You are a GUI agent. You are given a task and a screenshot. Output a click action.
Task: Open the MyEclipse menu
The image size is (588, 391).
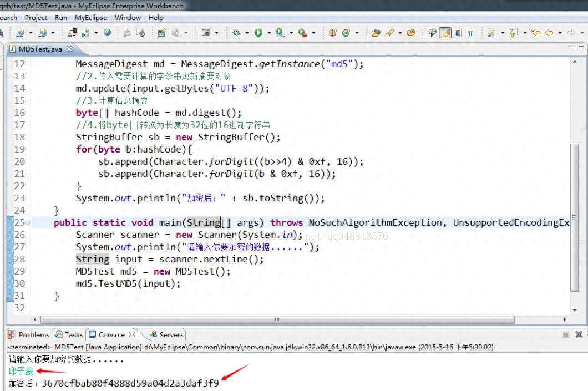click(x=91, y=18)
